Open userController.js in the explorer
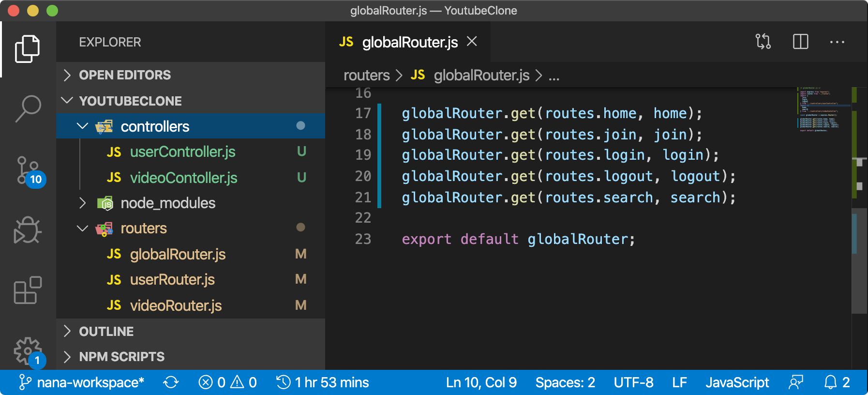Viewport: 868px width, 395px height. point(191,152)
